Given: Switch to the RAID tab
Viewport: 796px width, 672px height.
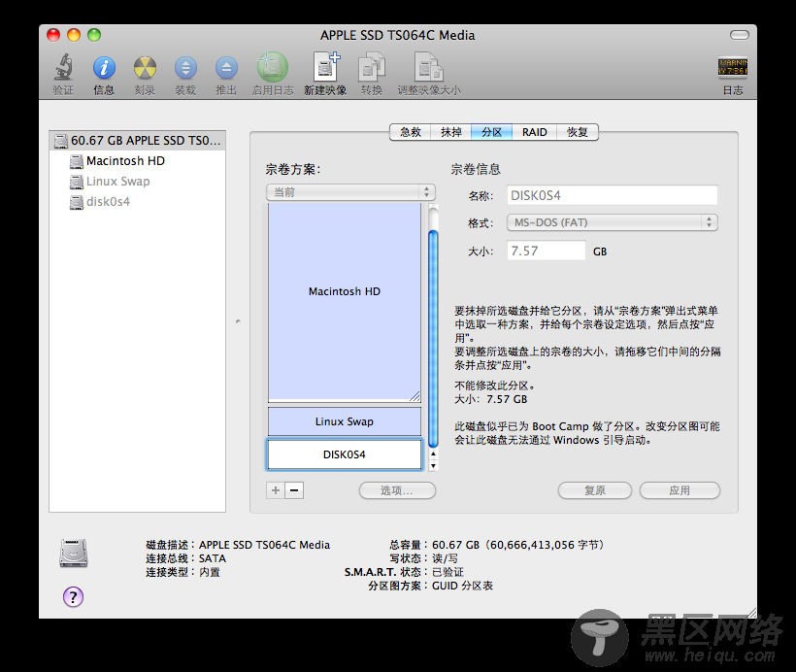Looking at the screenshot, I should 535,132.
